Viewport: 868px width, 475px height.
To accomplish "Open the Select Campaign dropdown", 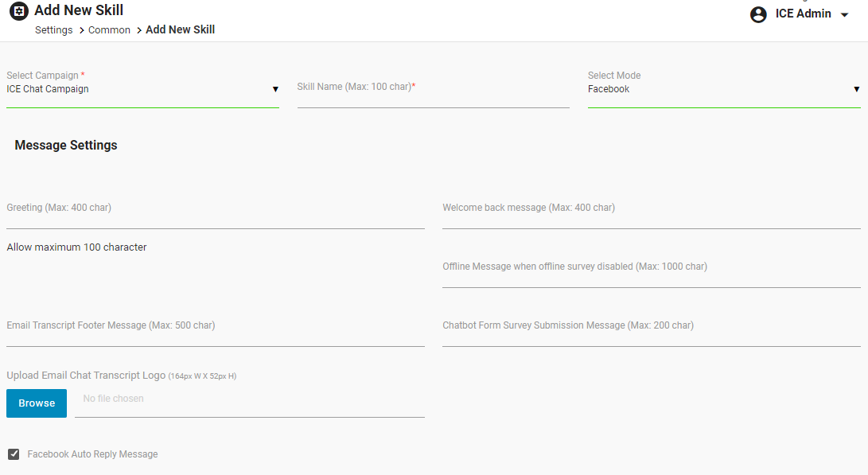I will pyautogui.click(x=142, y=89).
